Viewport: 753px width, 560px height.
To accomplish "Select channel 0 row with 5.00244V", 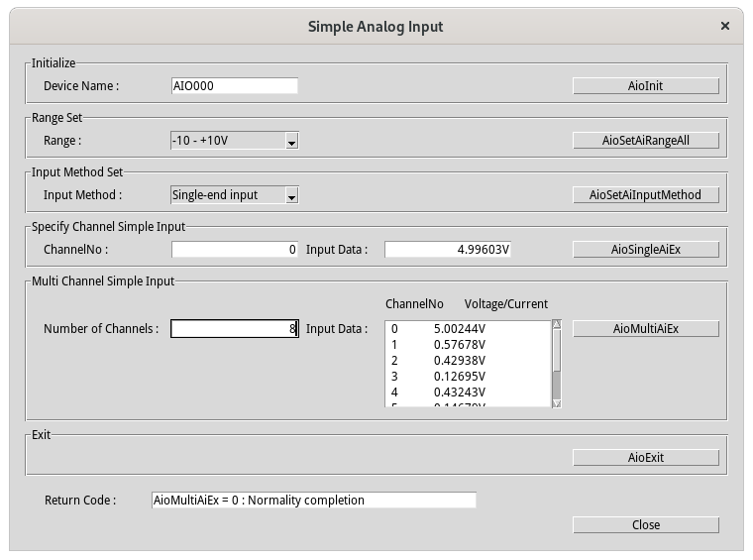I will 466,329.
